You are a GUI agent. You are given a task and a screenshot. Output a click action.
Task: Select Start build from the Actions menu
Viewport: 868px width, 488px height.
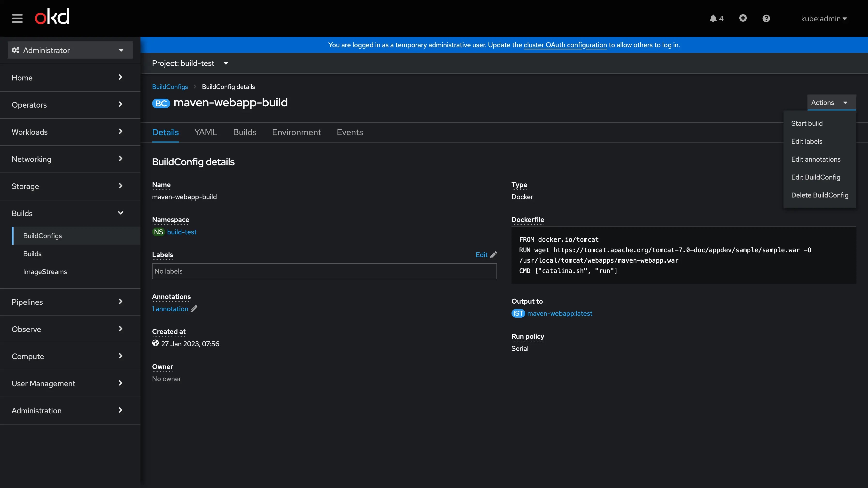(x=807, y=123)
